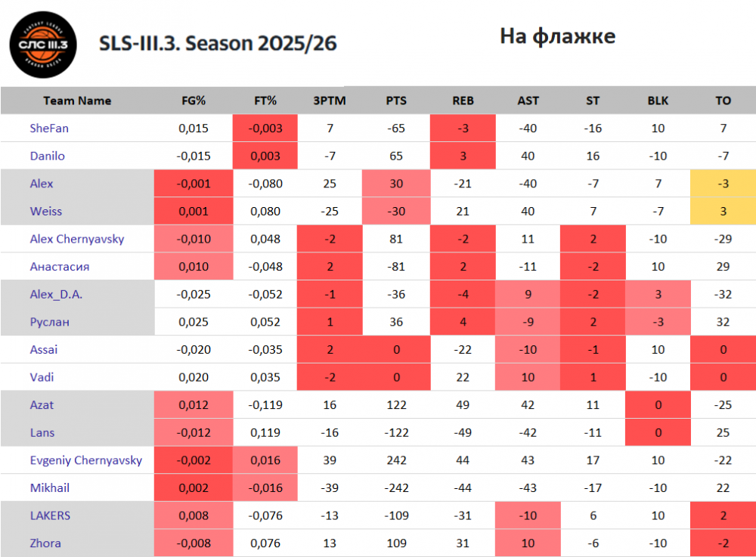Image resolution: width=756 pixels, height=557 pixels.
Task: Click the LAKERS team link
Action: click(x=52, y=515)
